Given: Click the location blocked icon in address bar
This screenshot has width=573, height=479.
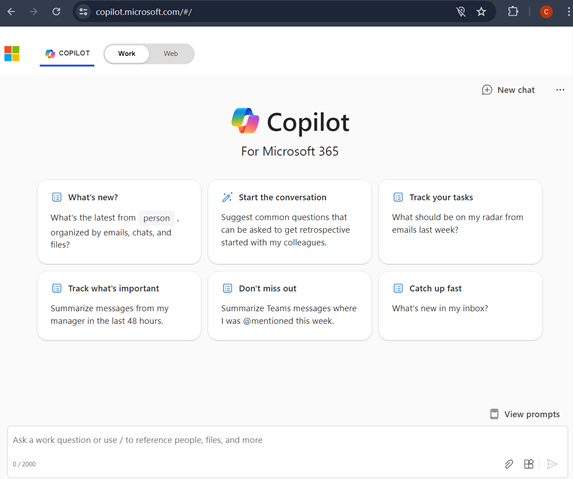Looking at the screenshot, I should [x=461, y=12].
